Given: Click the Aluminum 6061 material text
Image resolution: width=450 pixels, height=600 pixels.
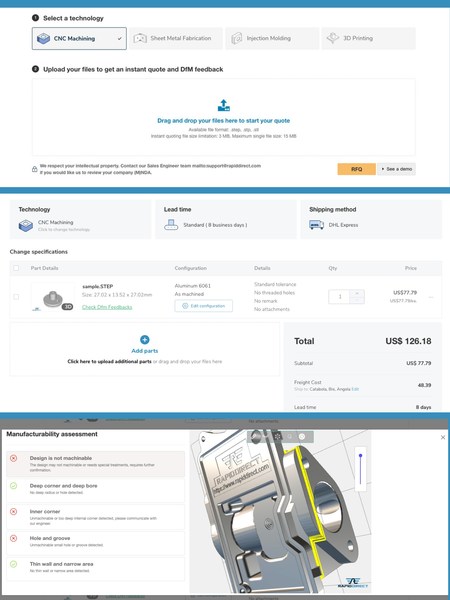Looking at the screenshot, I should click(192, 286).
